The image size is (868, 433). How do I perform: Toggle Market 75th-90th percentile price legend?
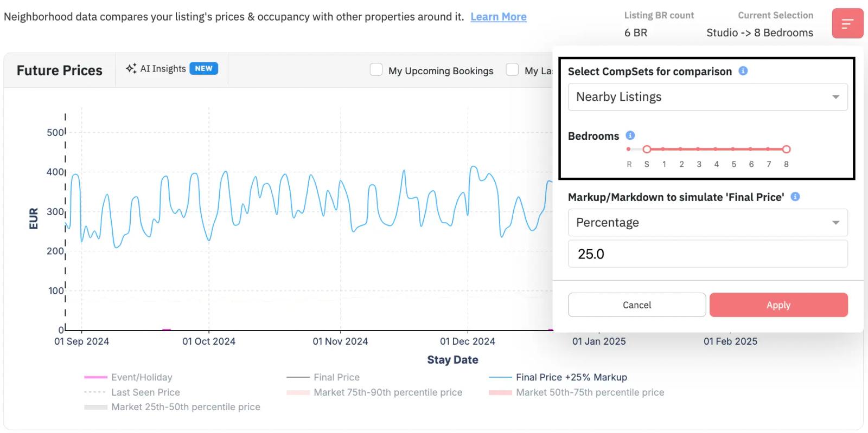[x=375, y=392]
